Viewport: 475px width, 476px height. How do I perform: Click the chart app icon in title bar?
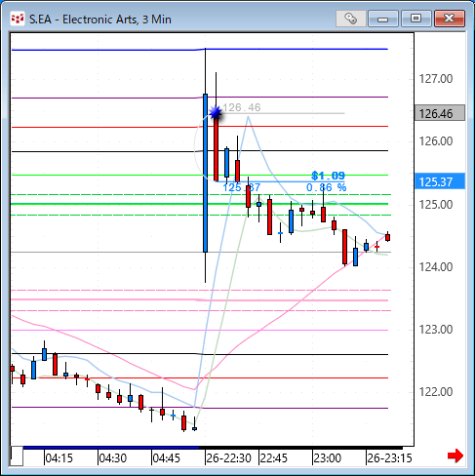pos(18,19)
